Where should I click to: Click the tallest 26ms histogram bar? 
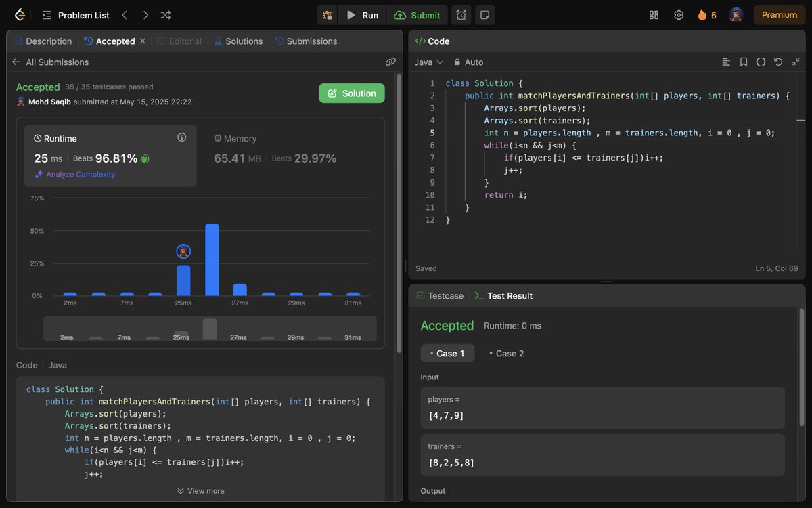pos(212,259)
